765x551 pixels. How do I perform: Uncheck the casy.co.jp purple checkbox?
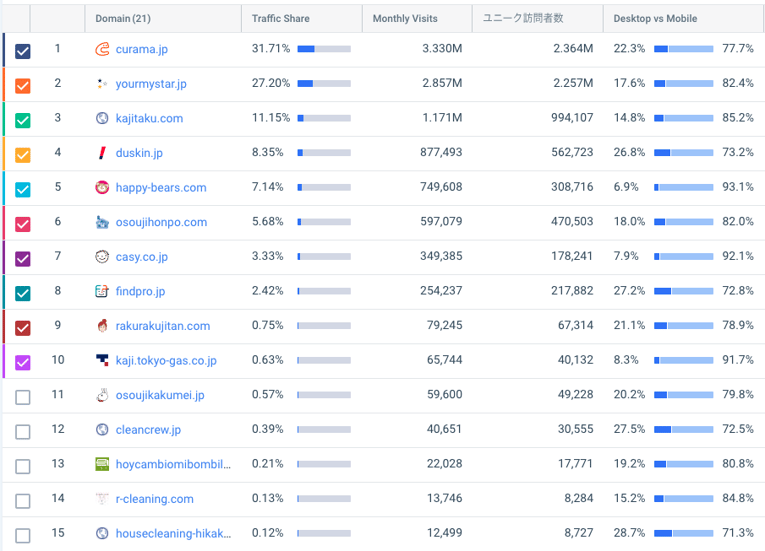22,259
